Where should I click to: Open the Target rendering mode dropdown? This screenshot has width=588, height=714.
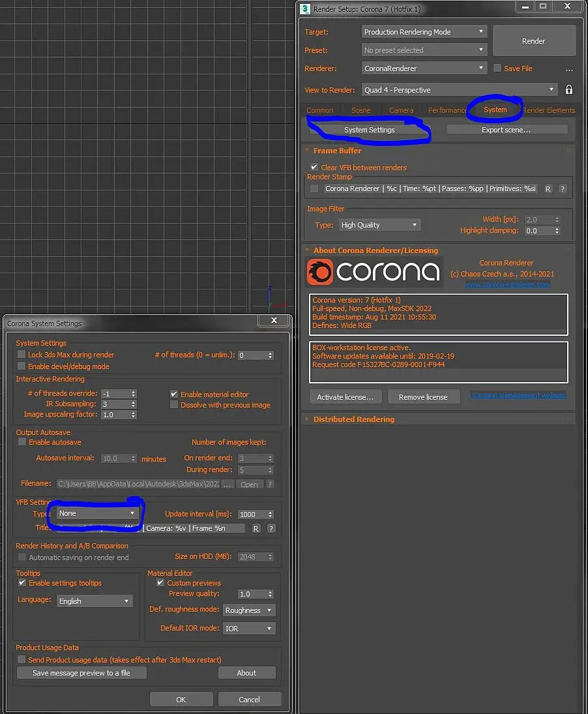[x=424, y=32]
